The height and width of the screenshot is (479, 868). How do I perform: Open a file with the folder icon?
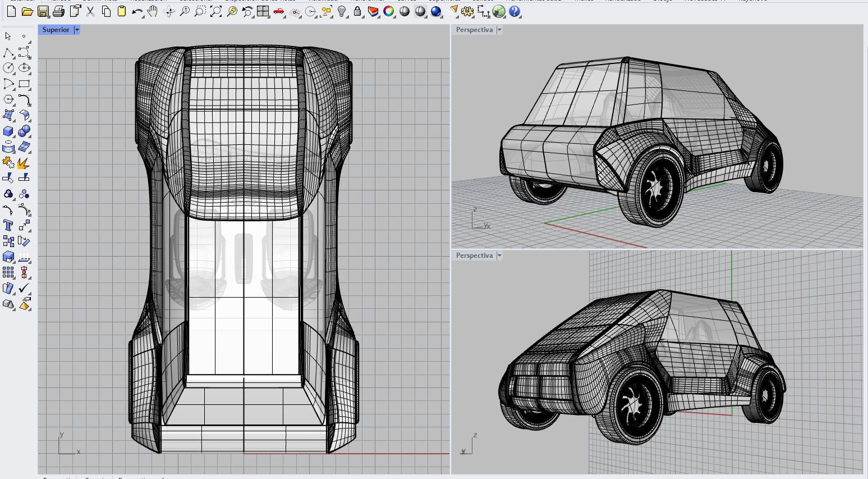(x=27, y=11)
